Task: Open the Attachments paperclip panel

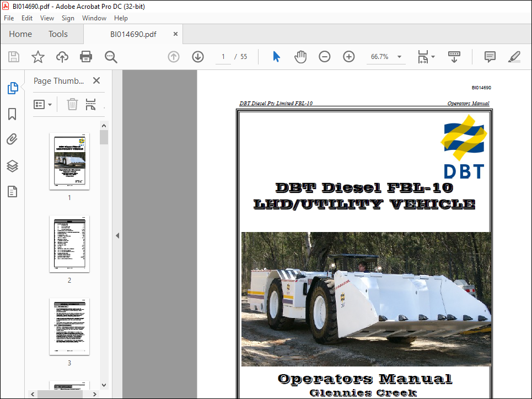Action: [12, 139]
